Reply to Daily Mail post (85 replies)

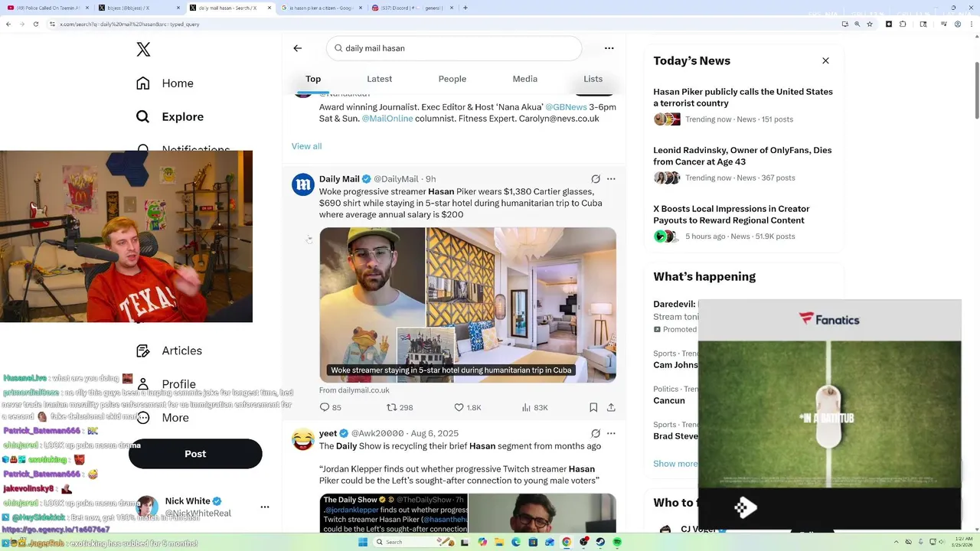pyautogui.click(x=331, y=408)
